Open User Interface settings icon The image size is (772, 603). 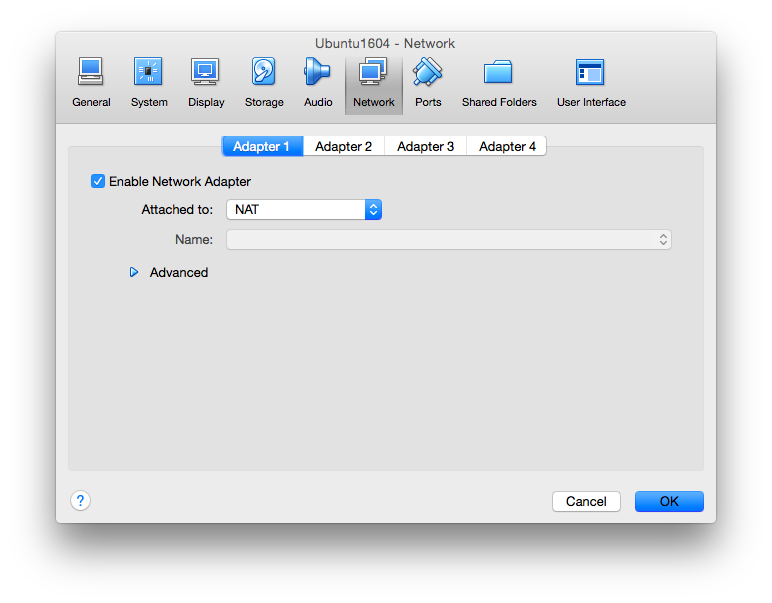coord(590,73)
